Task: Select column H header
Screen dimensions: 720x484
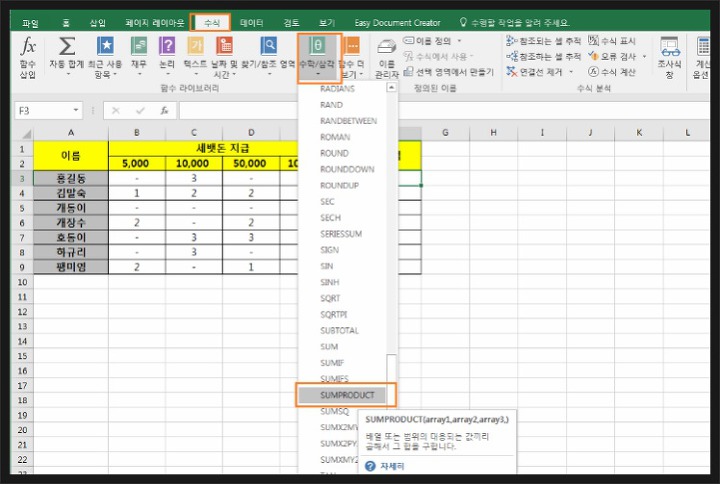Action: (493, 133)
